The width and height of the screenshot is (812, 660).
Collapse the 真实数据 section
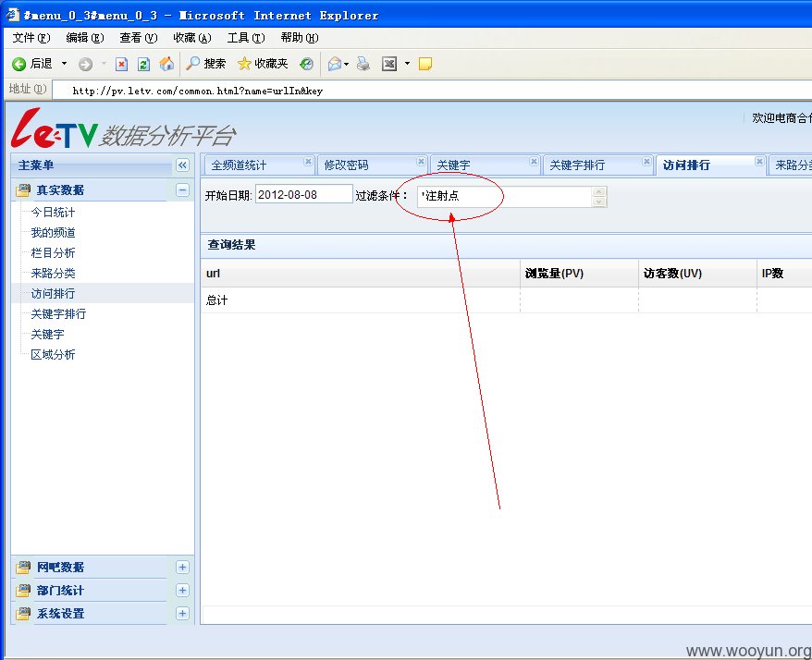tap(182, 190)
